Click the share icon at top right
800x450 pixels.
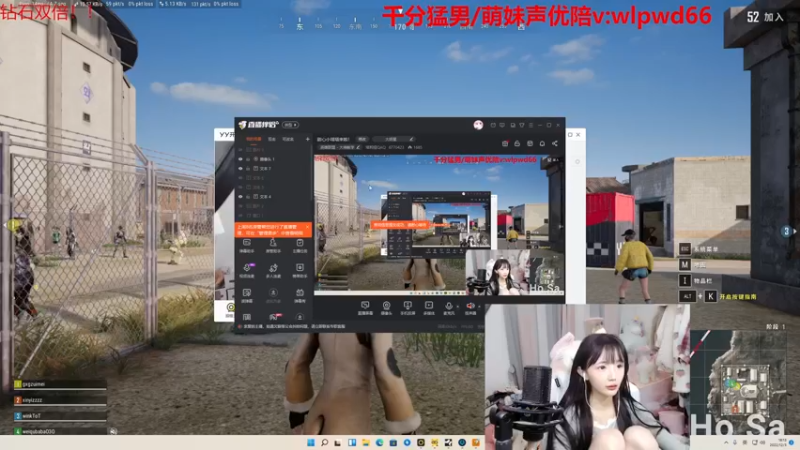[x=555, y=143]
